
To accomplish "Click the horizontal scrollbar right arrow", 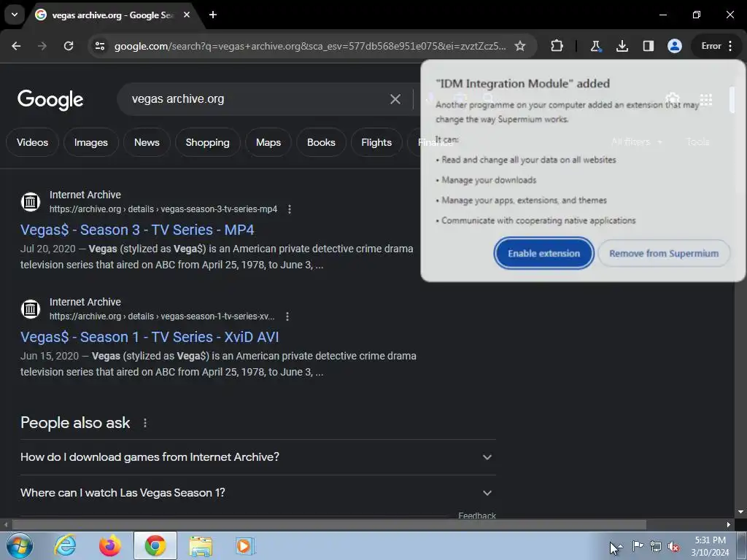I will [729, 524].
